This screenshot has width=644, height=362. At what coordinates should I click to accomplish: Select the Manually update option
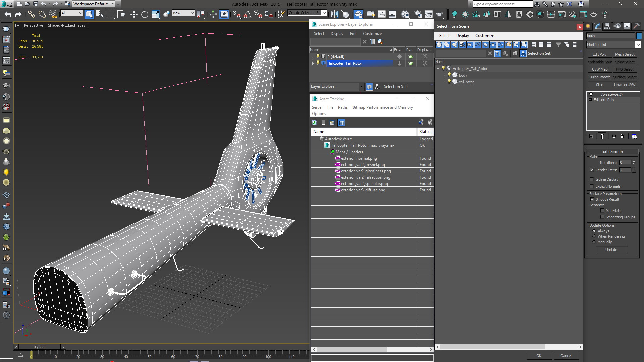pos(594,242)
